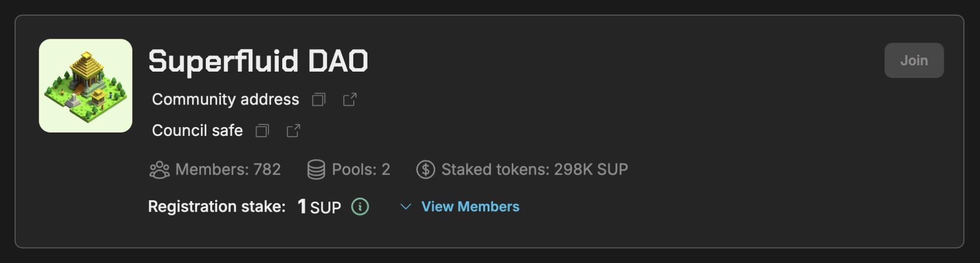980x263 pixels.
Task: Click the pools database icon
Action: coord(316,170)
